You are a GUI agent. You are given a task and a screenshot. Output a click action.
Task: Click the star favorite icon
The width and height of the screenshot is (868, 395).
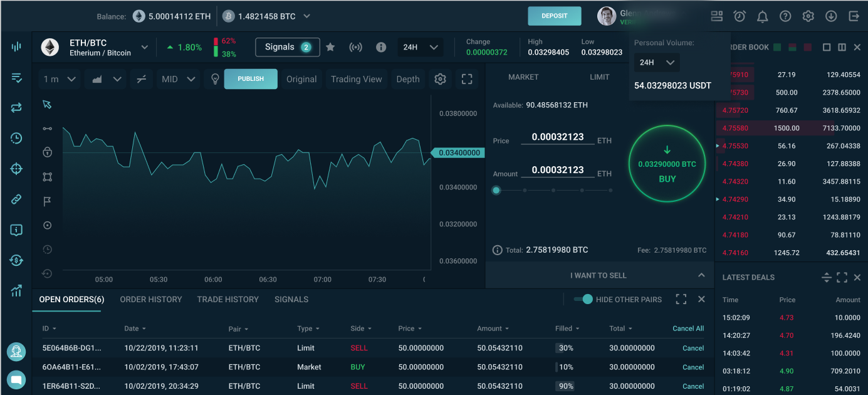[330, 47]
